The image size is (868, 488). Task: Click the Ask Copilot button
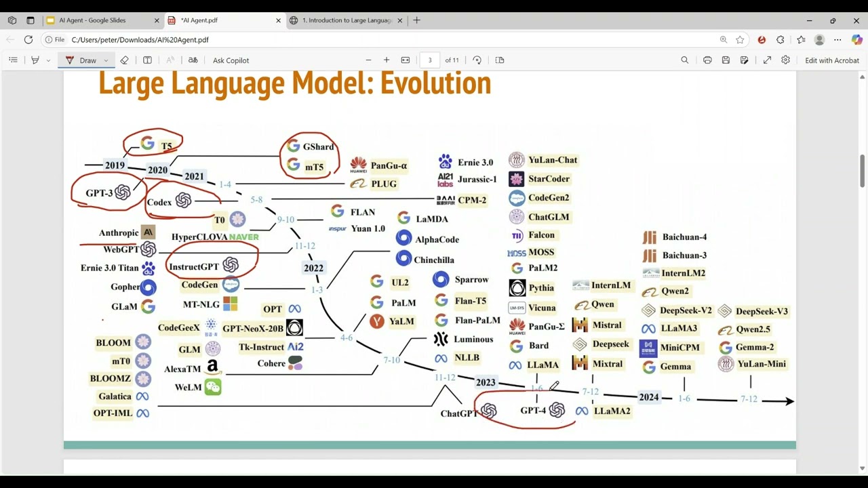(231, 60)
